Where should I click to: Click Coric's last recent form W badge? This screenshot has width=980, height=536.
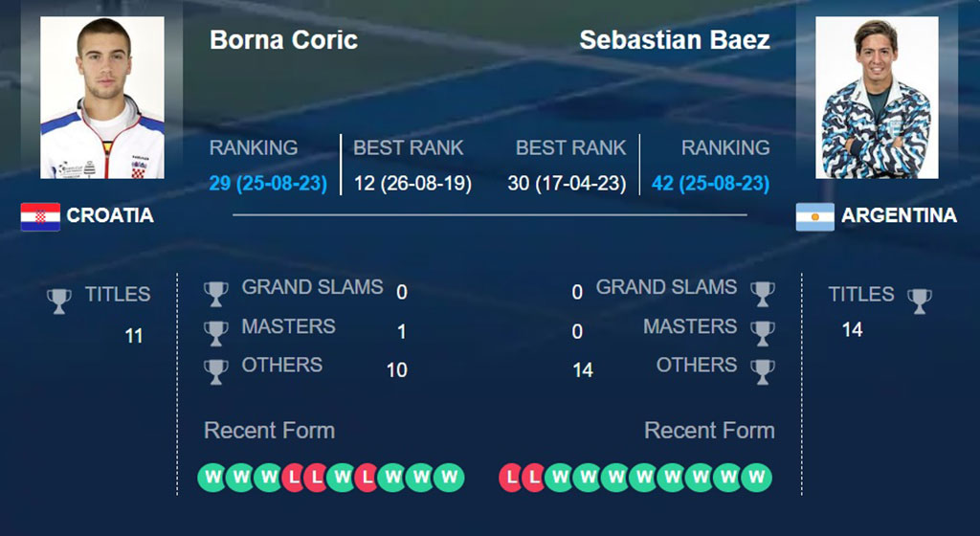[449, 478]
